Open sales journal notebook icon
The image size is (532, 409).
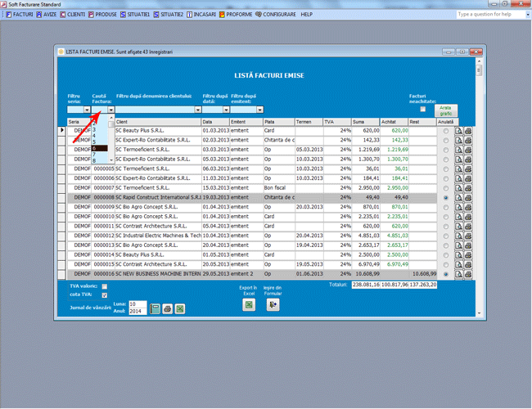(x=155, y=308)
